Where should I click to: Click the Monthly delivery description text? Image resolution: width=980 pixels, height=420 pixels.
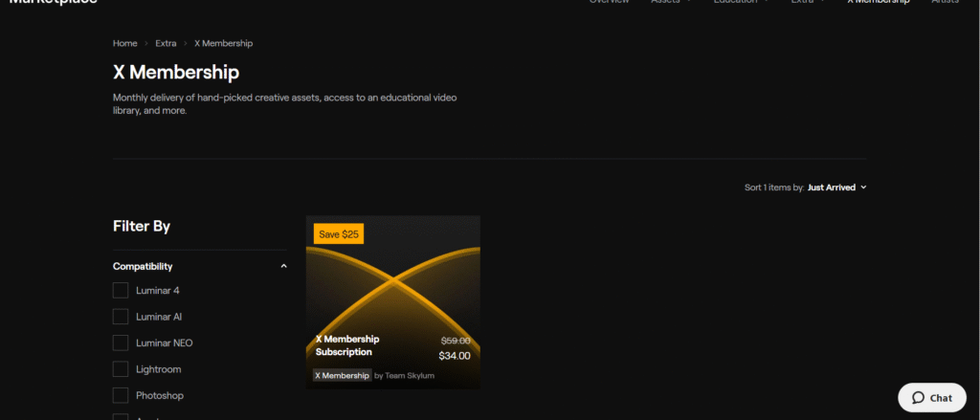click(284, 104)
